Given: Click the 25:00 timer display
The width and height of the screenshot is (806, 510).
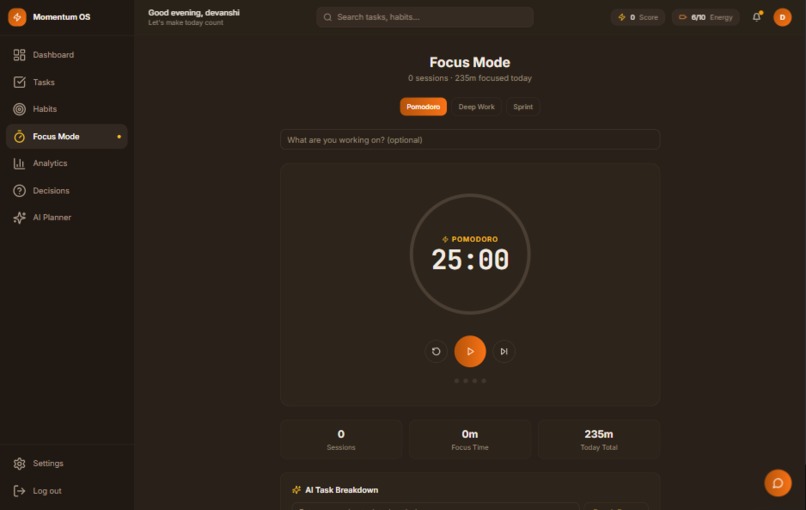Looking at the screenshot, I should 470,260.
